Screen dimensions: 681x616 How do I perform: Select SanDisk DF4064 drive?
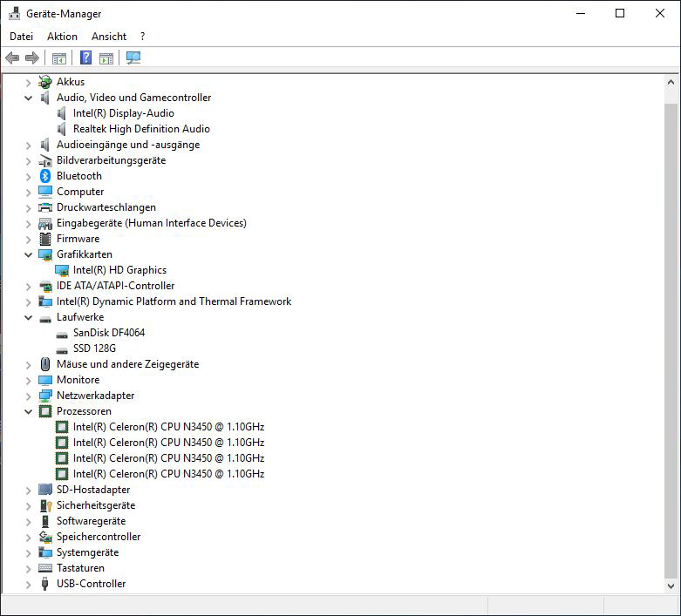(109, 333)
